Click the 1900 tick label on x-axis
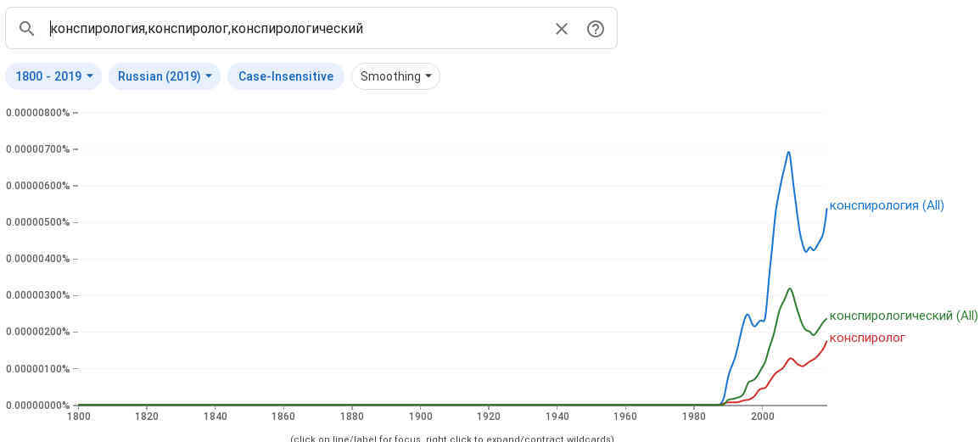This screenshot has height=442, width=980. pyautogui.click(x=420, y=417)
